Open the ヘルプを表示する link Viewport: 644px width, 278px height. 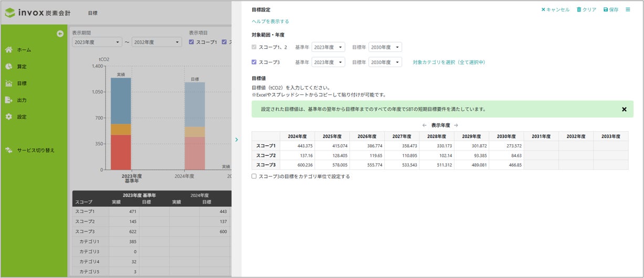click(x=270, y=22)
